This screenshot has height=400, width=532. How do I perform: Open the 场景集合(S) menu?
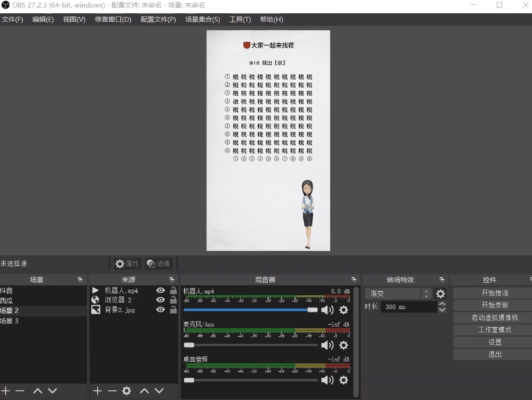pos(202,19)
